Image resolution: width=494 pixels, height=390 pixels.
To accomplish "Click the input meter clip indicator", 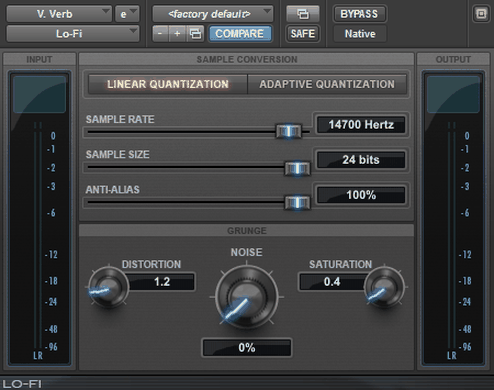I will (39, 94).
